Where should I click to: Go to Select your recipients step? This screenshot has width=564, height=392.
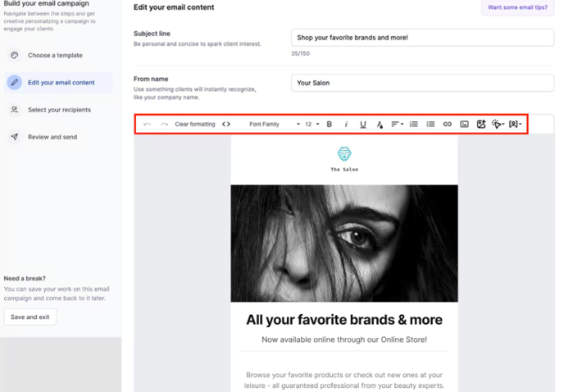[58, 110]
